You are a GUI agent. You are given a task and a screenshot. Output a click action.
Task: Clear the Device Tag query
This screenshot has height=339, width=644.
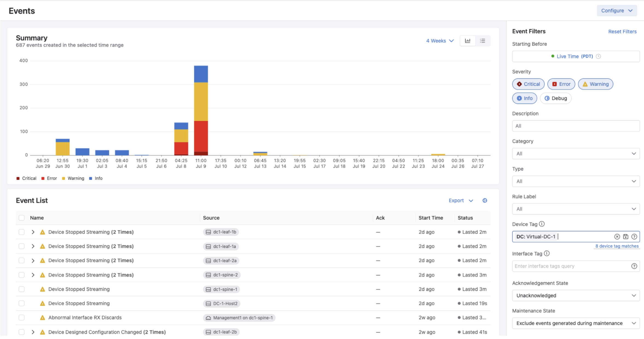pos(617,236)
